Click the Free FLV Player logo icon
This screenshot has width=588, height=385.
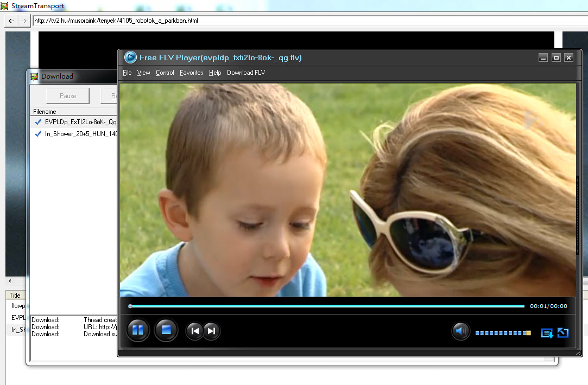(x=130, y=57)
